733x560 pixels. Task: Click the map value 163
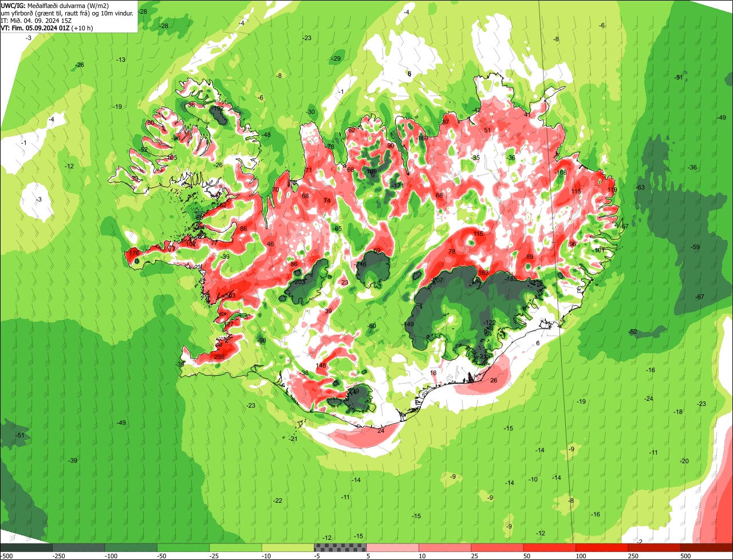pos(484,273)
